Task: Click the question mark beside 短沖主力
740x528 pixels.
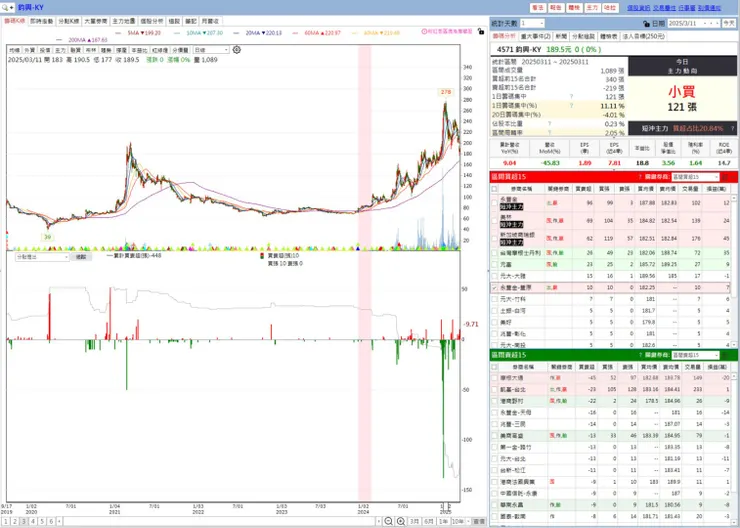Action: [x=732, y=128]
